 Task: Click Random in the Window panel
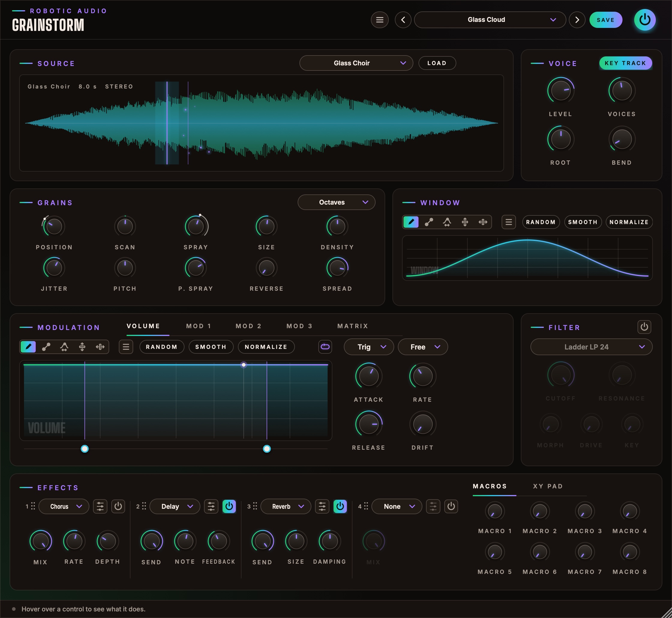(541, 222)
